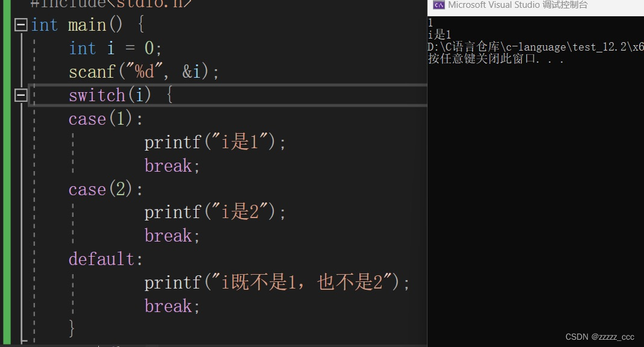The height and width of the screenshot is (347, 644).
Task: Click the dashed indentation guide inside main
Action: pos(34,181)
